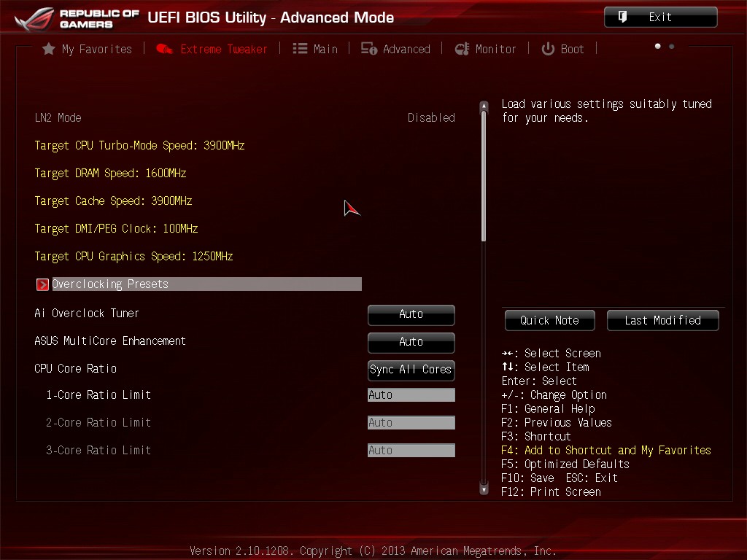The height and width of the screenshot is (560, 747).
Task: Switch to the Main tab
Action: (x=315, y=49)
